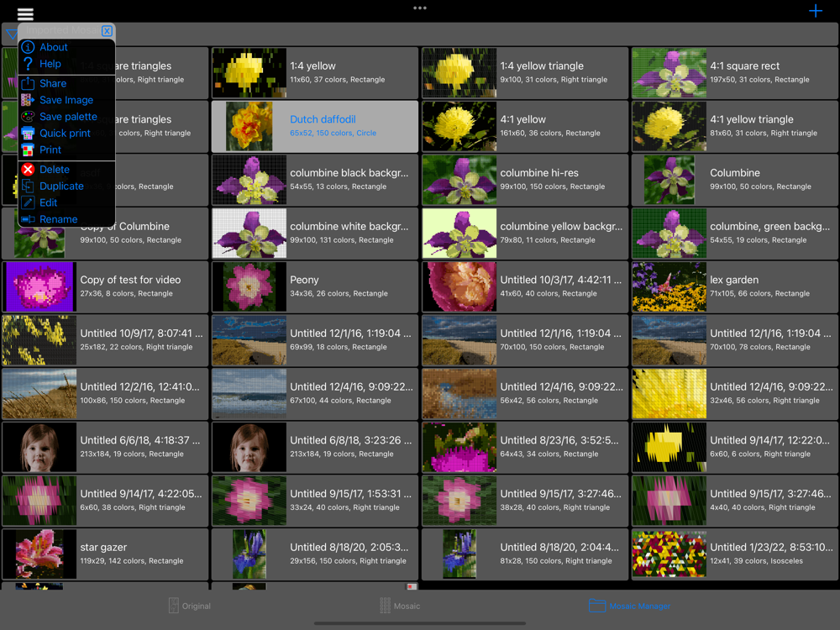840x630 pixels.
Task: Choose About from the menu
Action: (54, 47)
